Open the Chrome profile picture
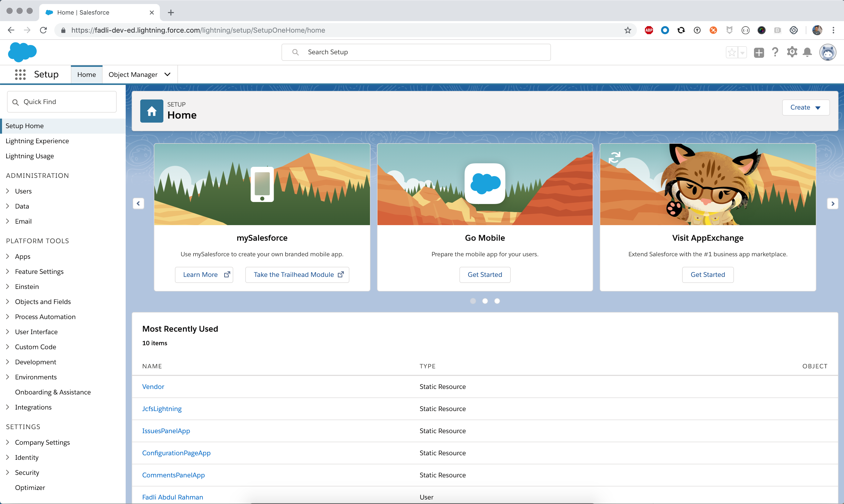 (x=817, y=30)
